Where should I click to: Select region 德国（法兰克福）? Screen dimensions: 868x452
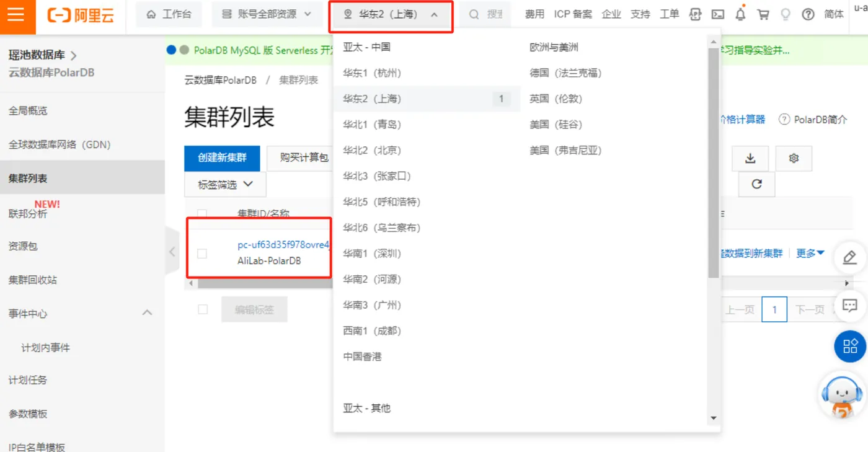(x=565, y=73)
